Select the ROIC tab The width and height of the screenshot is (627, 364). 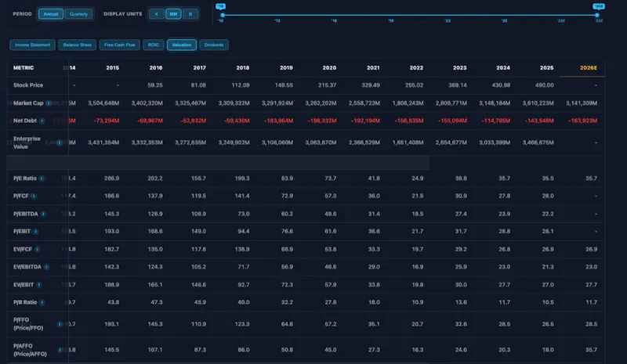click(x=153, y=45)
